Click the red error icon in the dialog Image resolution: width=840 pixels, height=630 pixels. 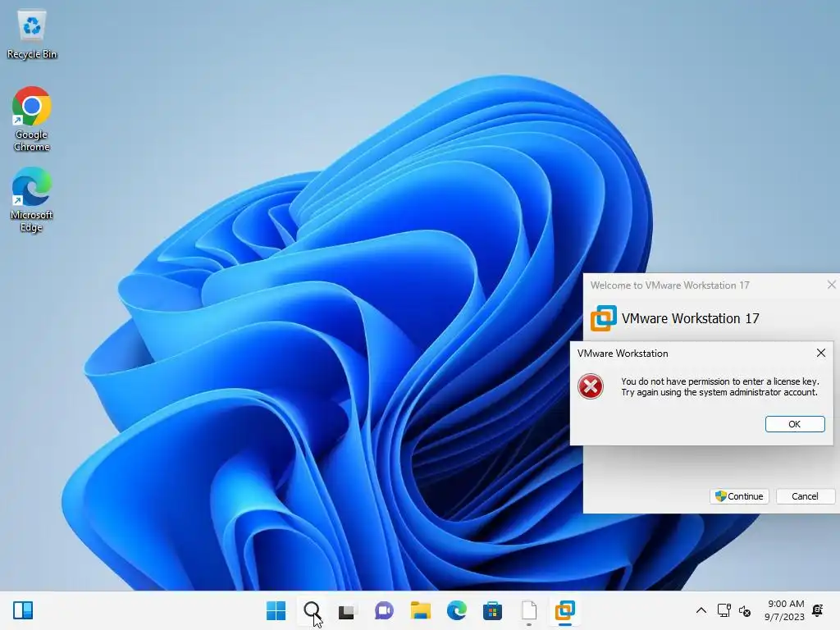click(x=591, y=386)
